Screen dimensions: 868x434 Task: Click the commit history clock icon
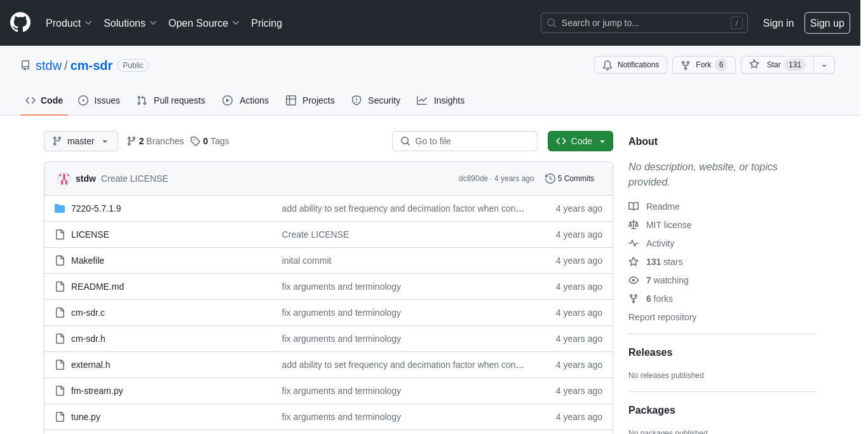click(550, 179)
